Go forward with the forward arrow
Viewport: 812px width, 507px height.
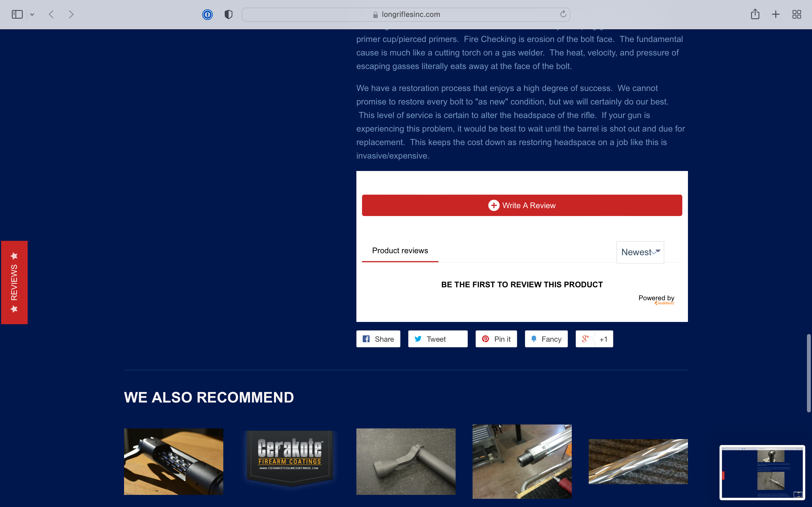[x=71, y=14]
